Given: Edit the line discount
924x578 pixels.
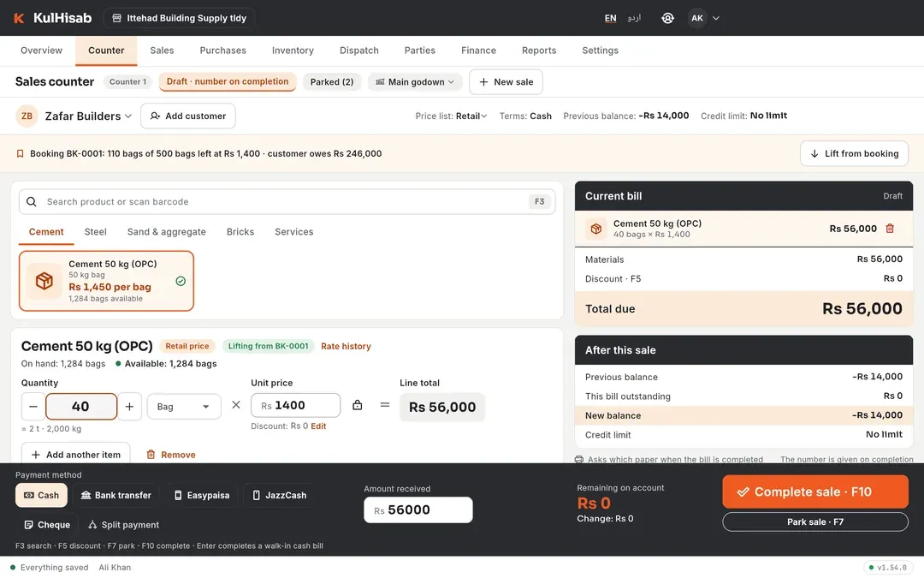Looking at the screenshot, I should (318, 426).
